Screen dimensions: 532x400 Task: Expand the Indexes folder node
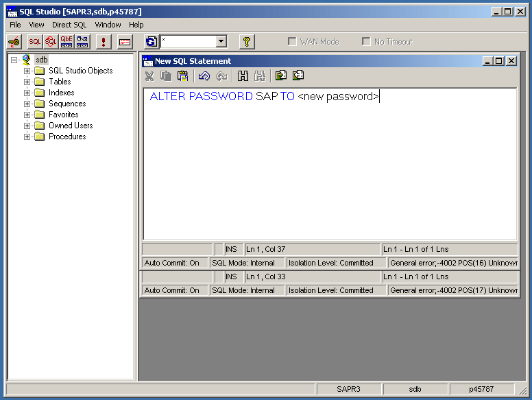click(27, 93)
